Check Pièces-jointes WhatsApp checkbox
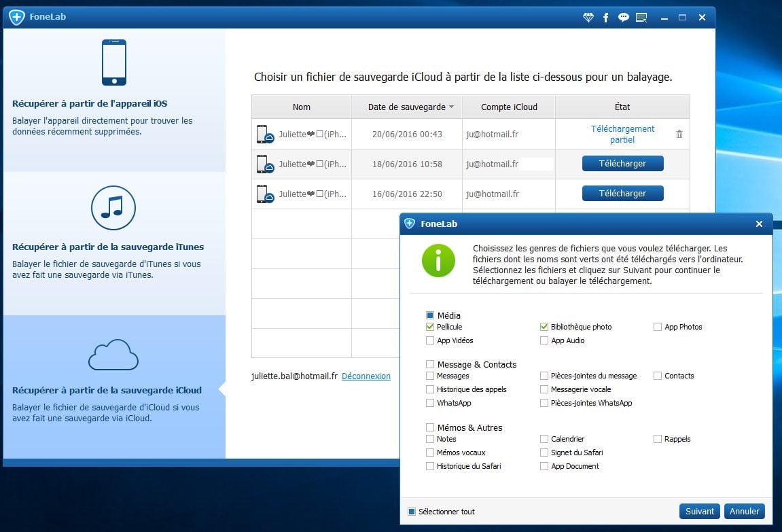The width and height of the screenshot is (782, 532). pyautogui.click(x=544, y=402)
